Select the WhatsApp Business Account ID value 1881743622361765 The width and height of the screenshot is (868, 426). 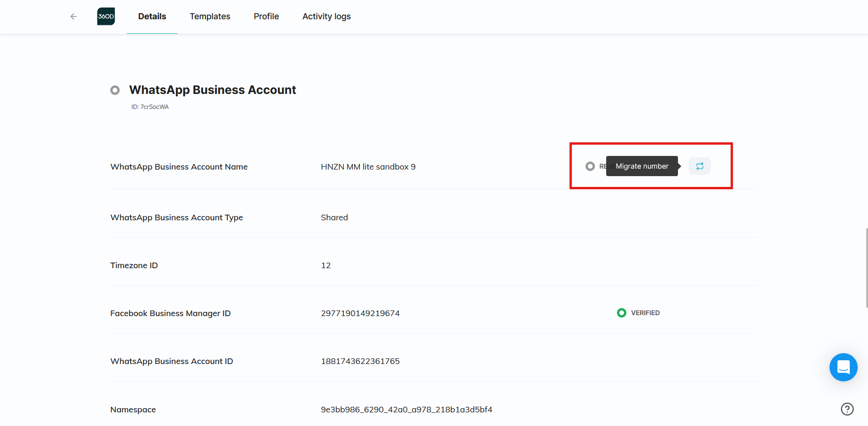[360, 361]
